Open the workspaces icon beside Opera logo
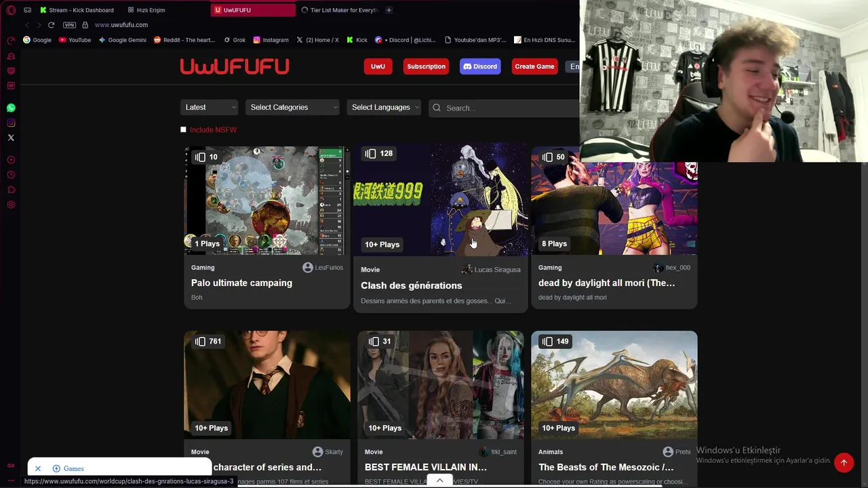868x488 pixels. (x=27, y=10)
